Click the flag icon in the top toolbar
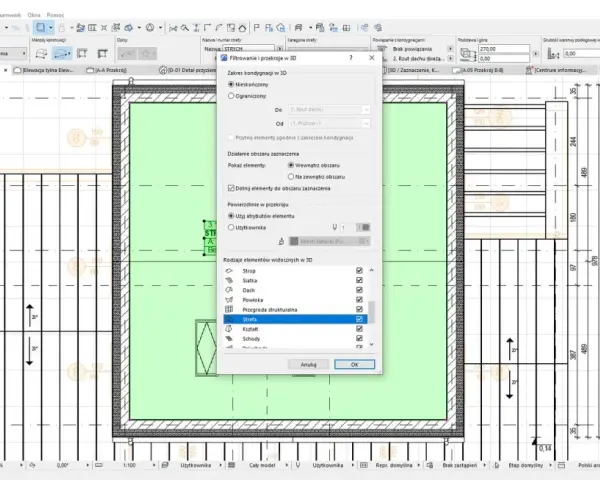This screenshot has width=600, height=480. (257, 28)
